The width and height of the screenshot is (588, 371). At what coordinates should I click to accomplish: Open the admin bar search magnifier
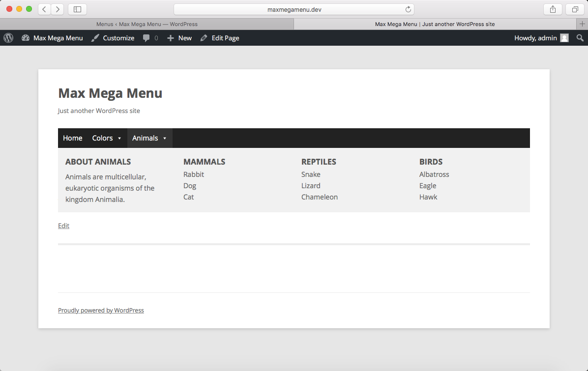point(580,38)
